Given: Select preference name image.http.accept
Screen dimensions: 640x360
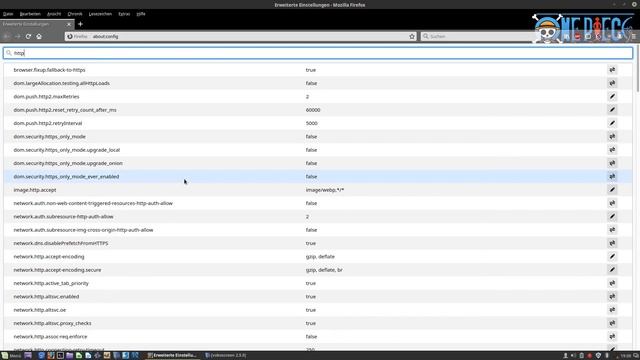Looking at the screenshot, I should [35, 190].
